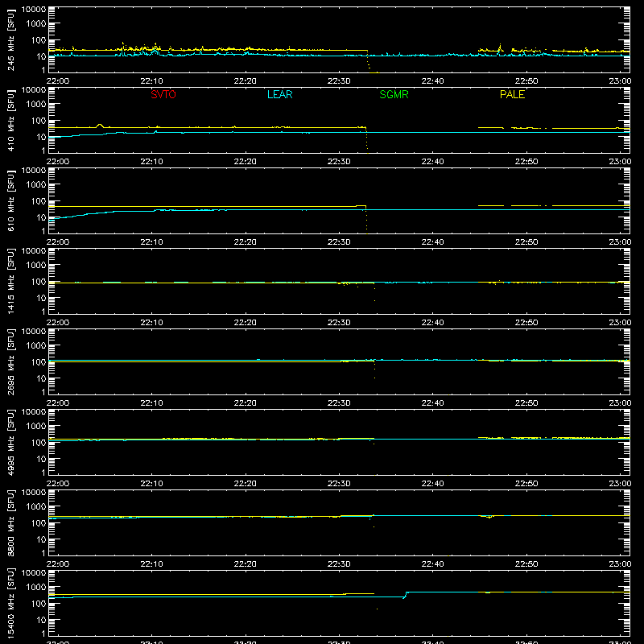Click the 22:40 label under the 2695 MHz plot
The width and height of the screenshot is (644, 644).
(x=432, y=403)
